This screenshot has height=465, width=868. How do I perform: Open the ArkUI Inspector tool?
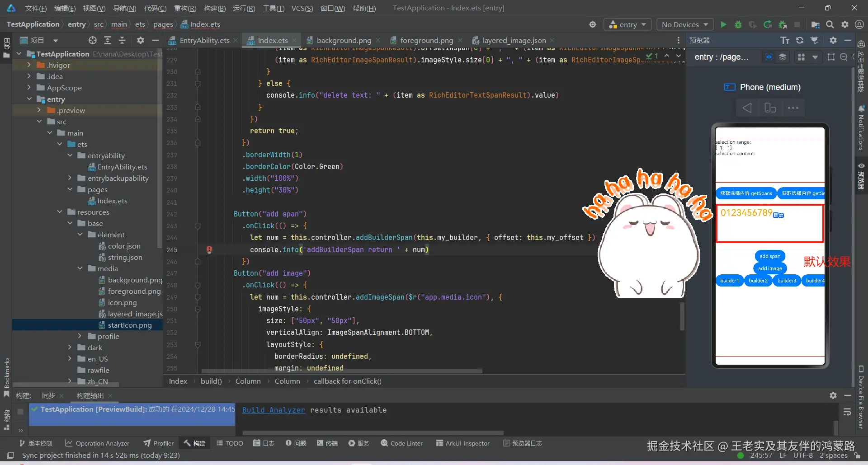coord(463,443)
